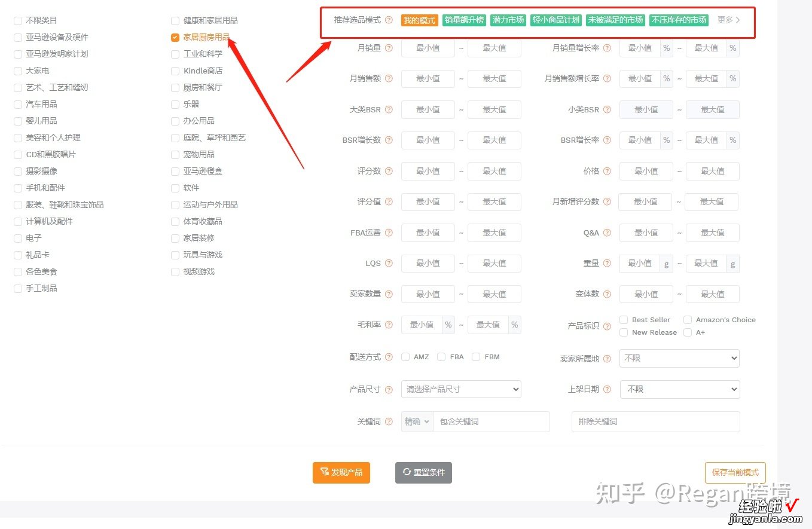Check the 不限类目 checkbox
This screenshot has height=529, width=812.
point(18,20)
